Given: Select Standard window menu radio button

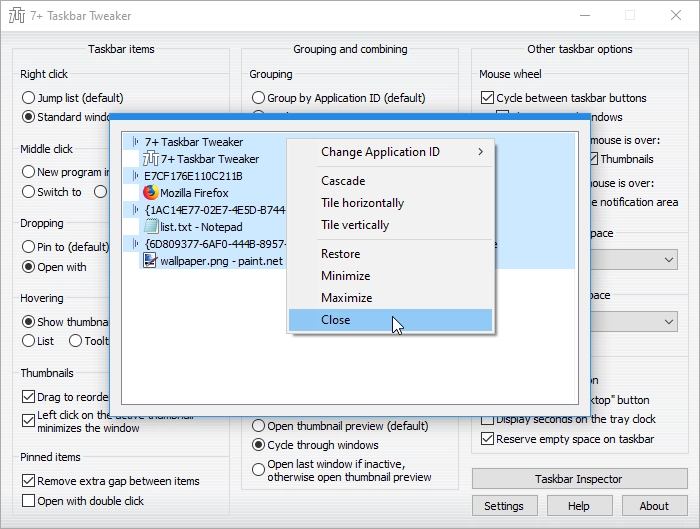Looking at the screenshot, I should [x=28, y=117].
